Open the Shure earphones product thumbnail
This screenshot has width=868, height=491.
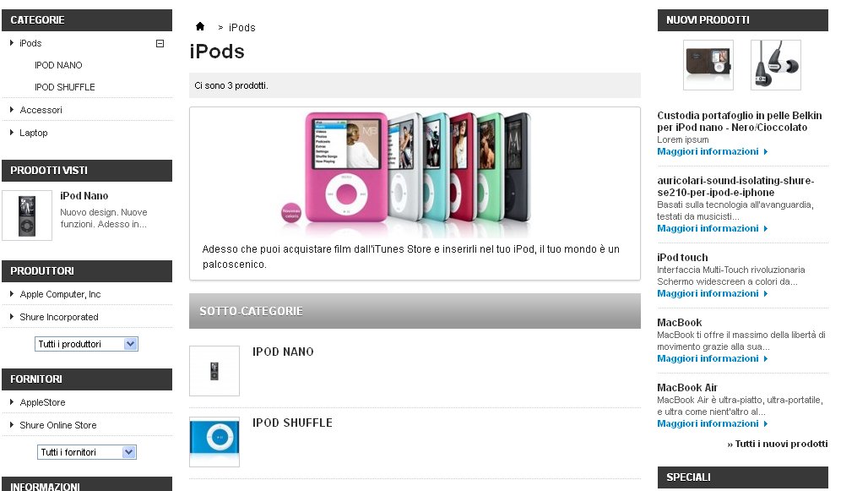(x=776, y=65)
